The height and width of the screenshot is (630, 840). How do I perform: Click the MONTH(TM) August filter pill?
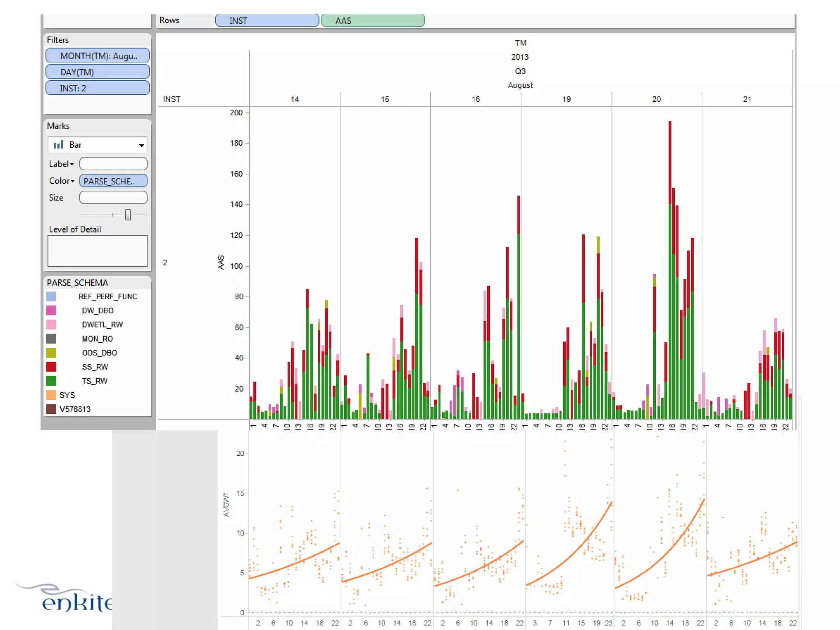click(x=98, y=56)
